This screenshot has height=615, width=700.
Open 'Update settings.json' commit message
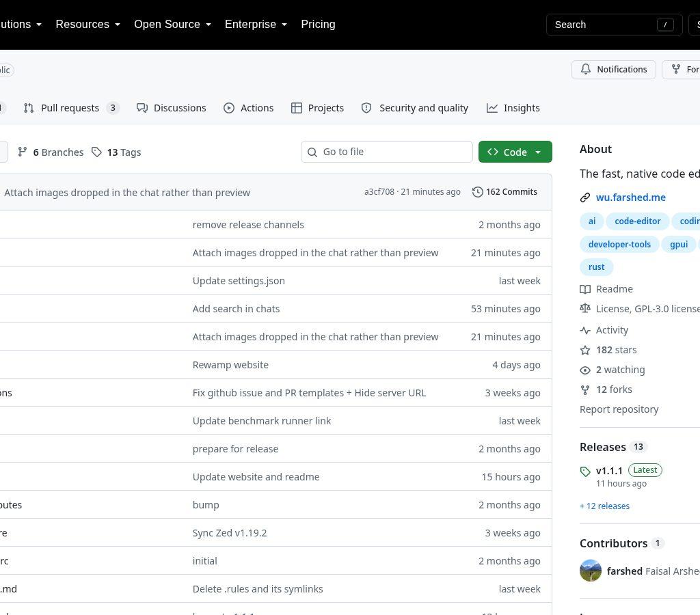coord(239,281)
